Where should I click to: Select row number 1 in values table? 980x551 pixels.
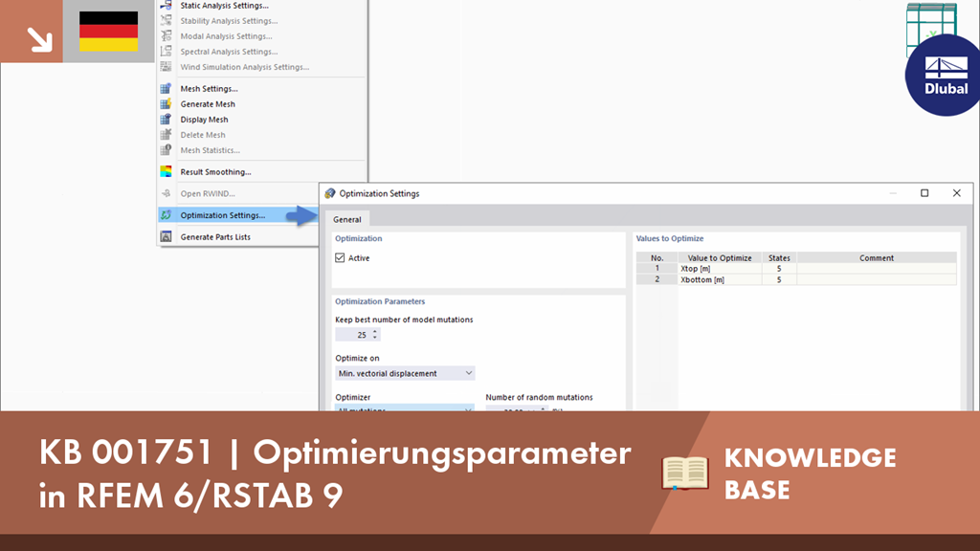(657, 269)
